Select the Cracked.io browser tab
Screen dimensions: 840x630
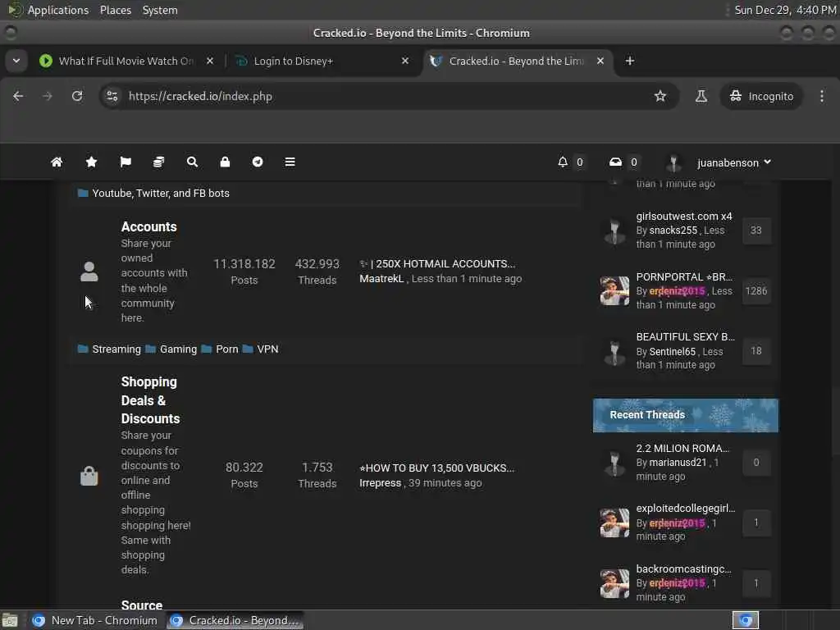click(x=517, y=61)
